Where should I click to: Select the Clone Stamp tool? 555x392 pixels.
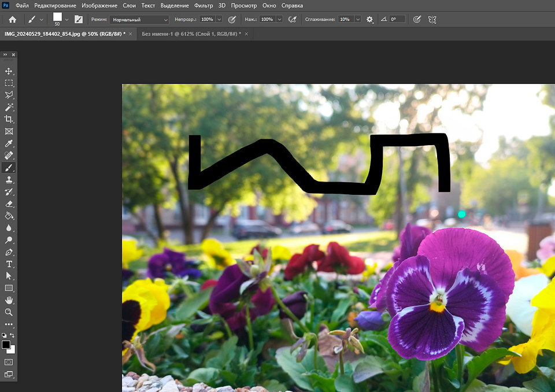pyautogui.click(x=9, y=180)
